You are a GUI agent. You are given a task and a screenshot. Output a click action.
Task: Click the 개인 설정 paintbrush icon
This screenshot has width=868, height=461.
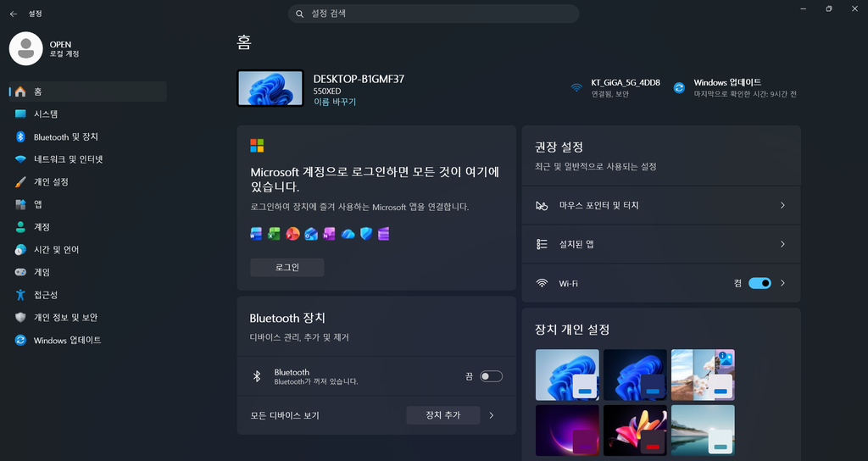pos(20,182)
